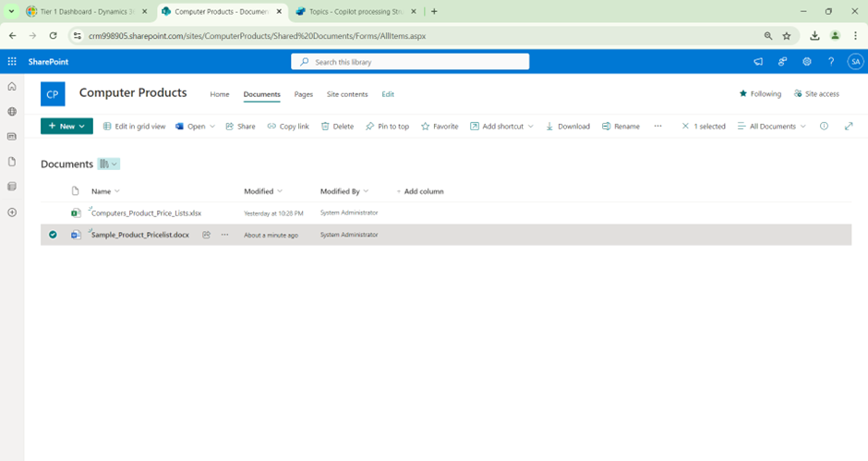
Task: Click the Settings gear icon in header
Action: pyautogui.click(x=806, y=62)
